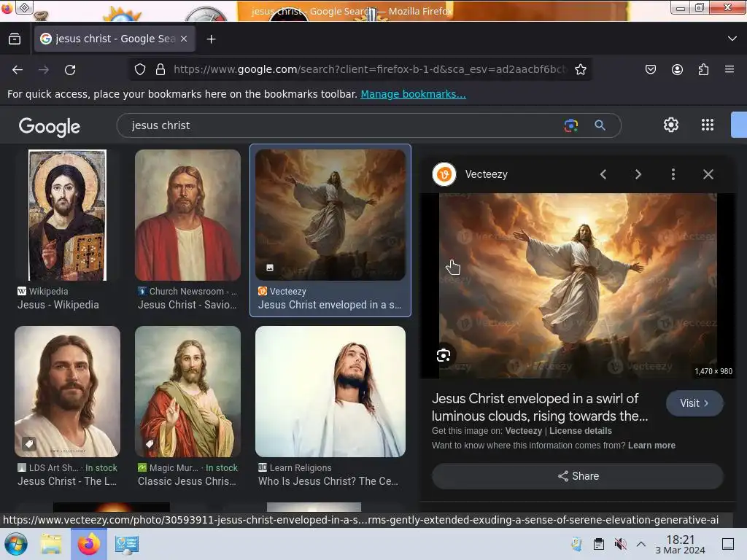
Task: Open Vecteezy source in preview header
Action: pos(471,174)
